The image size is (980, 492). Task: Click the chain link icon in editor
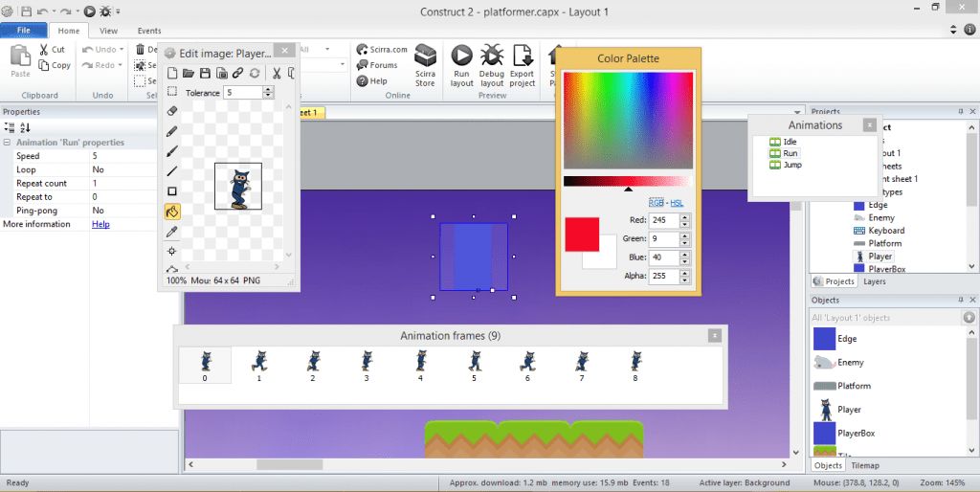tap(237, 73)
